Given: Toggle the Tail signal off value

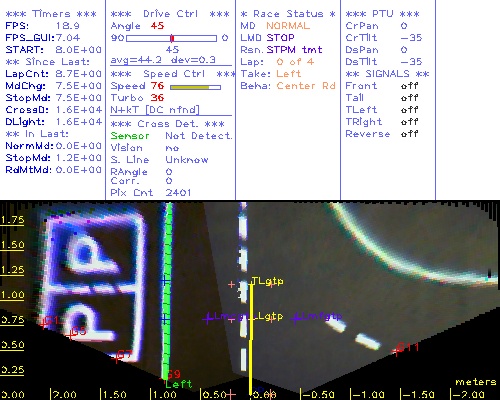Looking at the screenshot, I should click(409, 98).
